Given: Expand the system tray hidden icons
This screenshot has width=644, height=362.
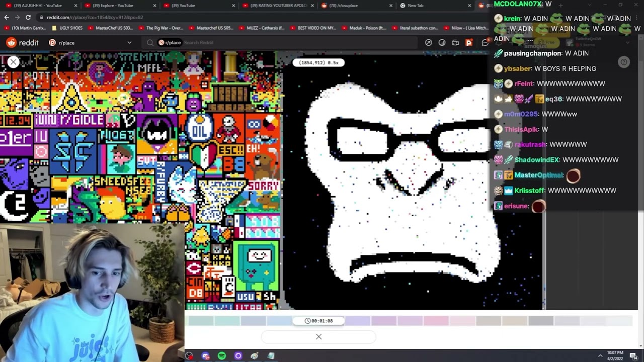Looking at the screenshot, I should pyautogui.click(x=600, y=356).
